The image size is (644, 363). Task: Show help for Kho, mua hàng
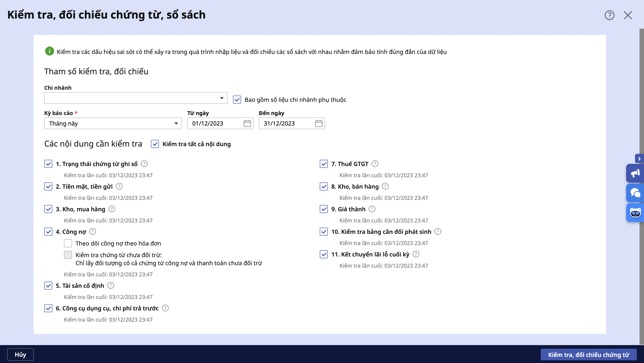coord(112,209)
